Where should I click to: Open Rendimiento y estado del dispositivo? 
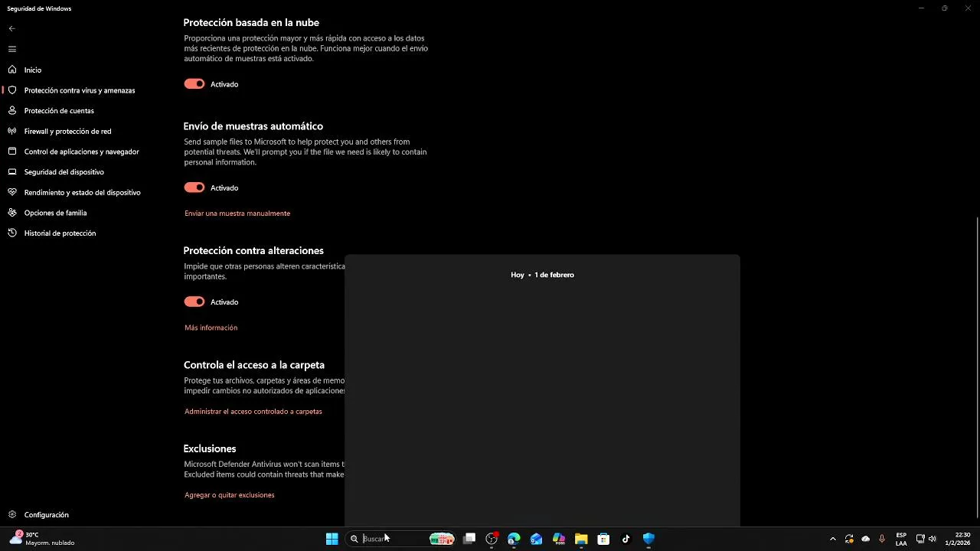tap(83, 192)
